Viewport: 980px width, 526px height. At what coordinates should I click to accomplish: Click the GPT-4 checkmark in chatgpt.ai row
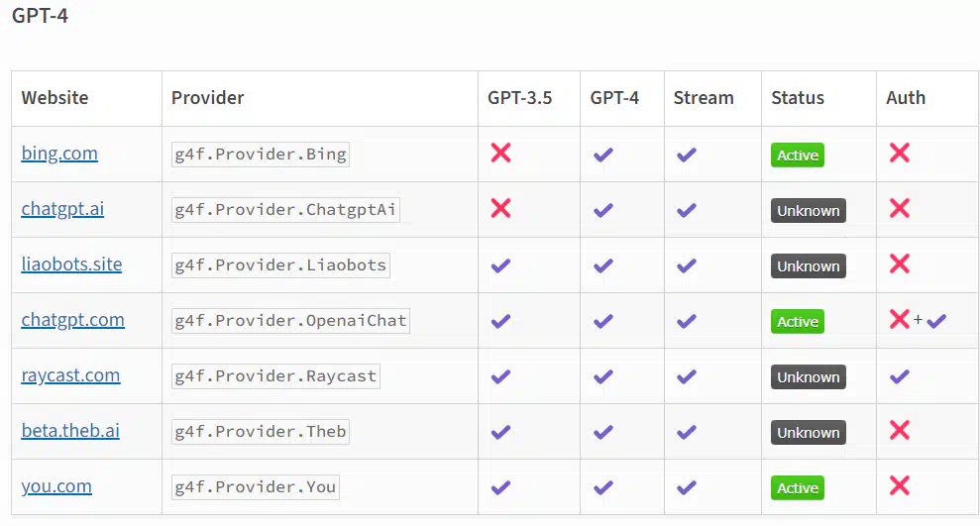[x=603, y=210]
